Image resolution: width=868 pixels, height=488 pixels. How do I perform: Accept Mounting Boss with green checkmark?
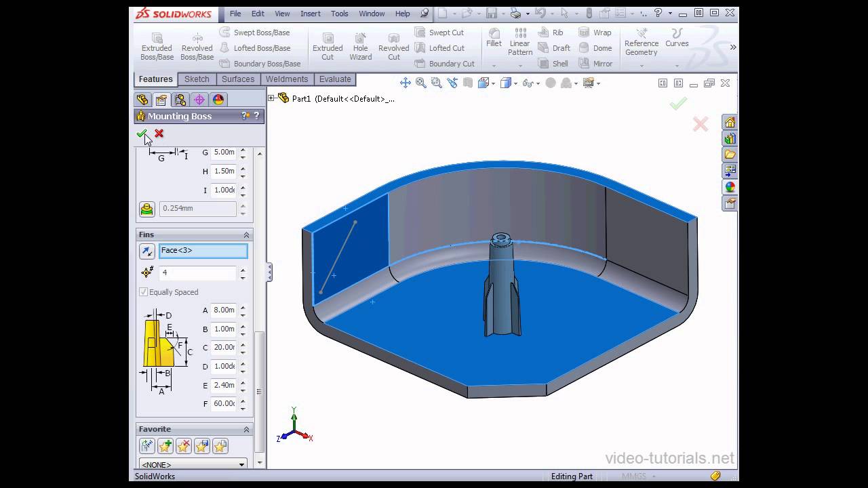pos(142,134)
